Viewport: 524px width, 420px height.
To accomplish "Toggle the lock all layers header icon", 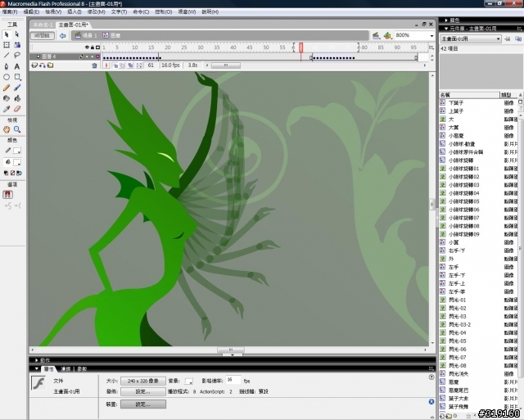I will click(x=93, y=47).
